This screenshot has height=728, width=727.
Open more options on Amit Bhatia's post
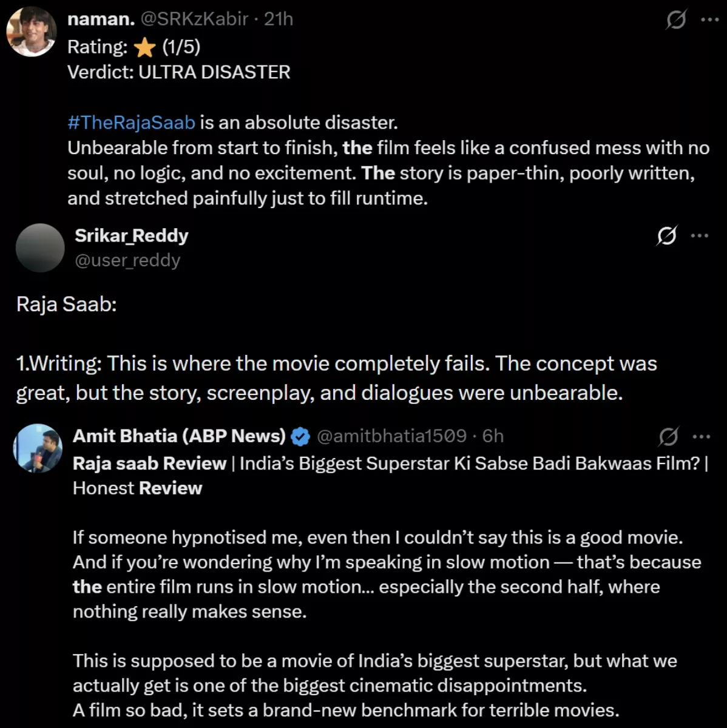click(x=701, y=436)
